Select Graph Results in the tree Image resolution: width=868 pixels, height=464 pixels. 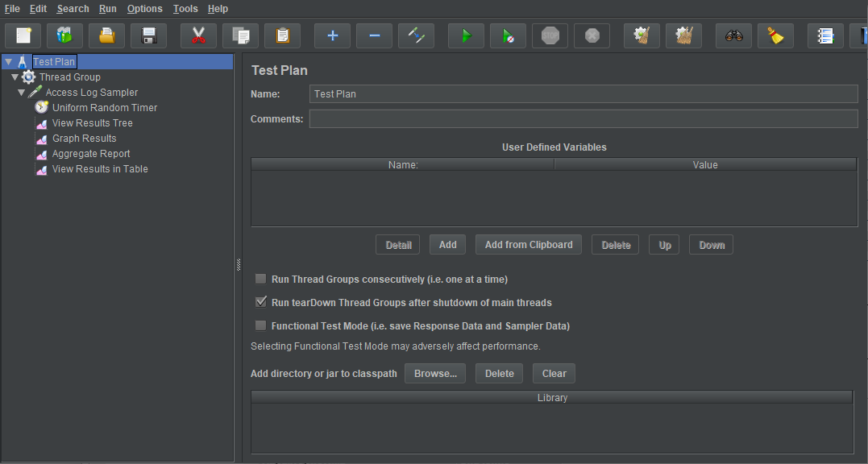[x=84, y=139]
